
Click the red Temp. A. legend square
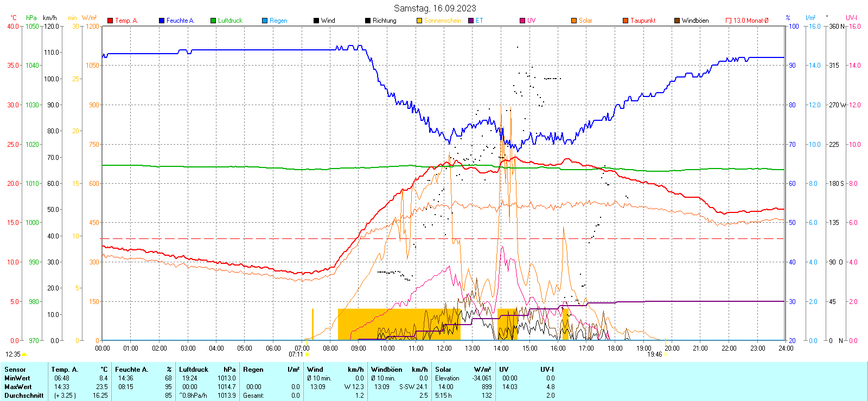(110, 21)
